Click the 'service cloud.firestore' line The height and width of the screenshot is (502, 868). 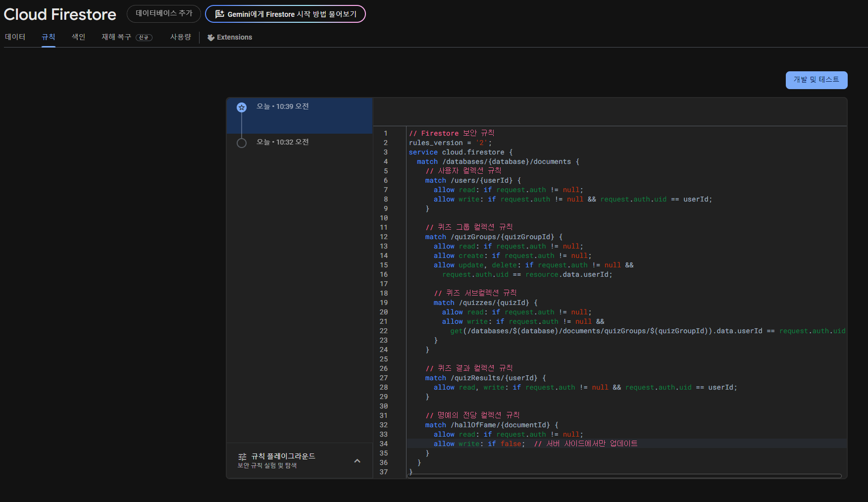[461, 152]
